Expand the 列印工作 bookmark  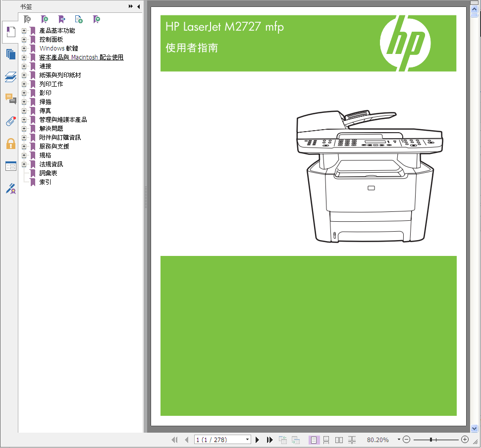(x=24, y=84)
